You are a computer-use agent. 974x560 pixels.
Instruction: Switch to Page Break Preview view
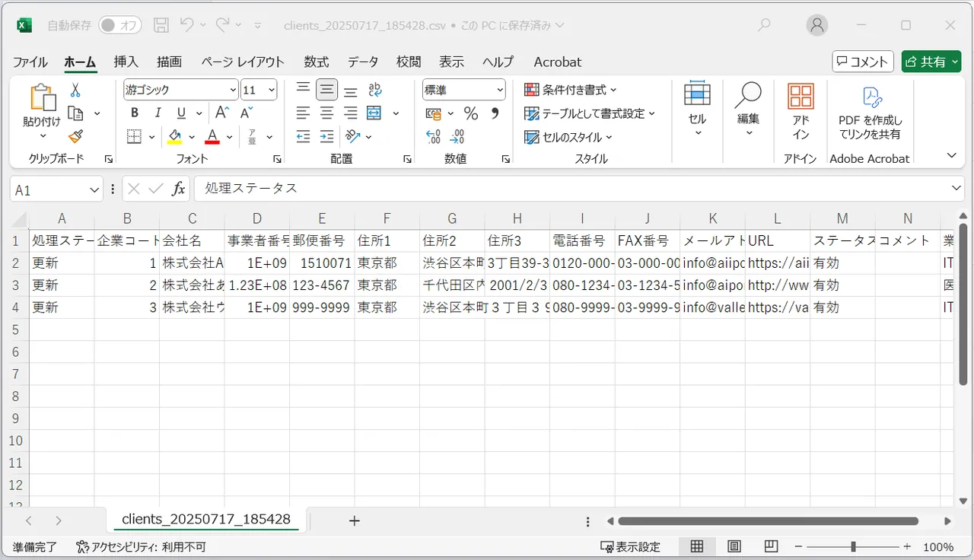point(771,546)
